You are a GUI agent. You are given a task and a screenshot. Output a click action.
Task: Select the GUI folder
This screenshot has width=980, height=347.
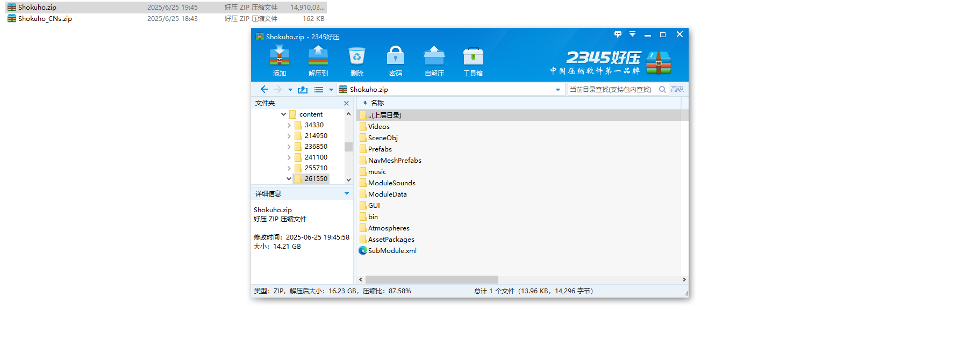coord(374,206)
